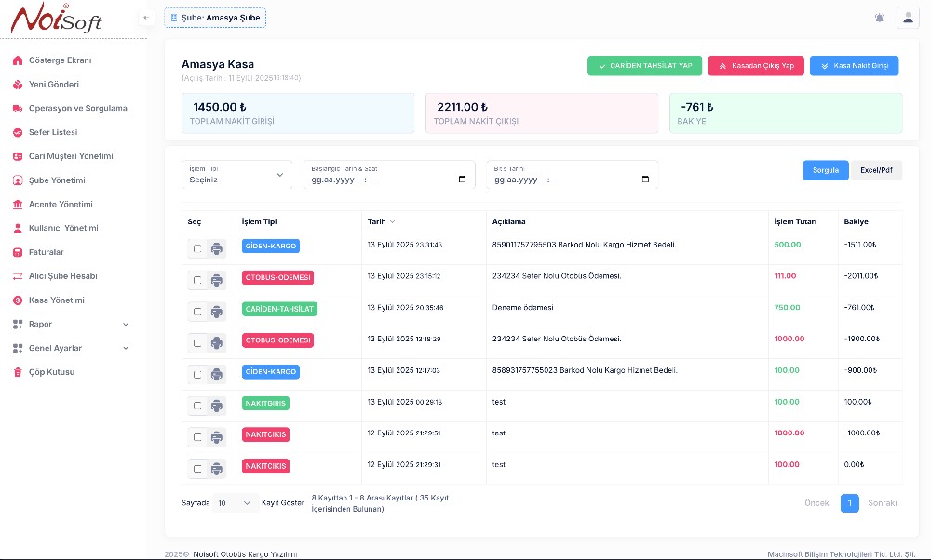Click the CARİDEN TAHSİLAT YAP button
The height and width of the screenshot is (560, 931).
click(644, 66)
